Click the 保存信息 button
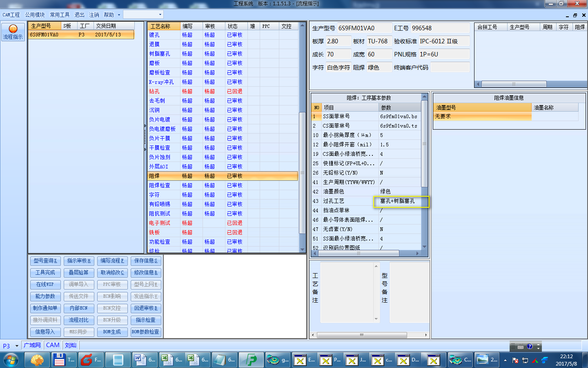The image size is (588, 368). pos(146,261)
